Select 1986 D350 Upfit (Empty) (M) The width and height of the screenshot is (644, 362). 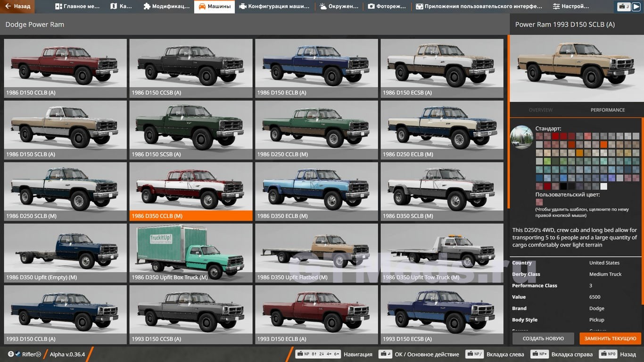point(66,253)
